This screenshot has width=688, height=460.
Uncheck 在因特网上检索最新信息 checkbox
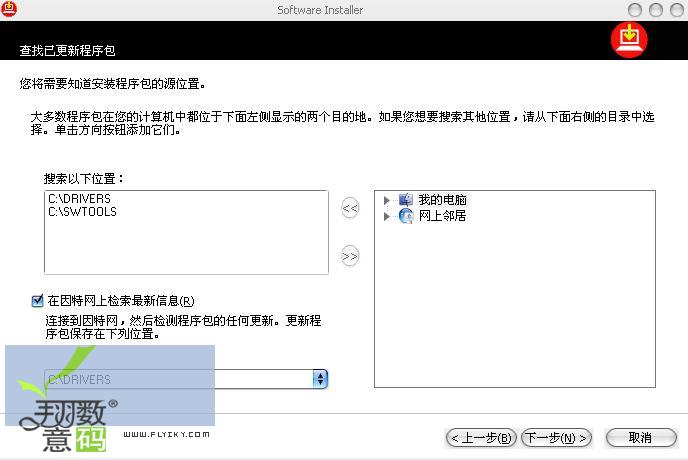tap(37, 300)
